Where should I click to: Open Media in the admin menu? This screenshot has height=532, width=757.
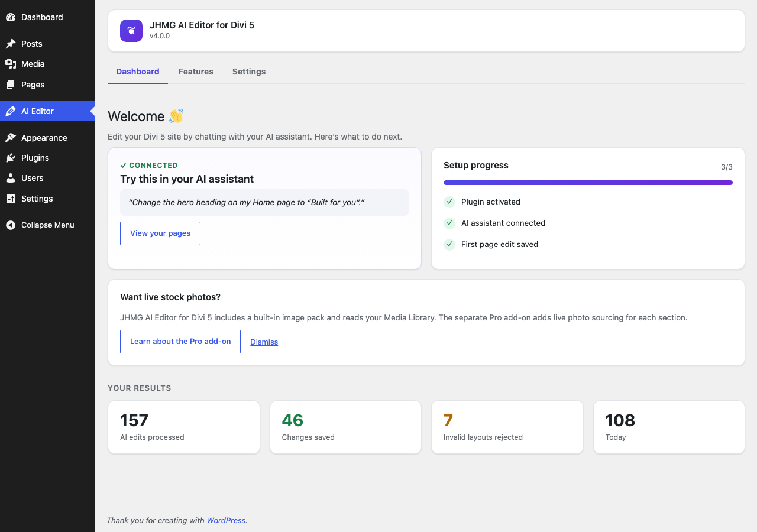click(47, 64)
